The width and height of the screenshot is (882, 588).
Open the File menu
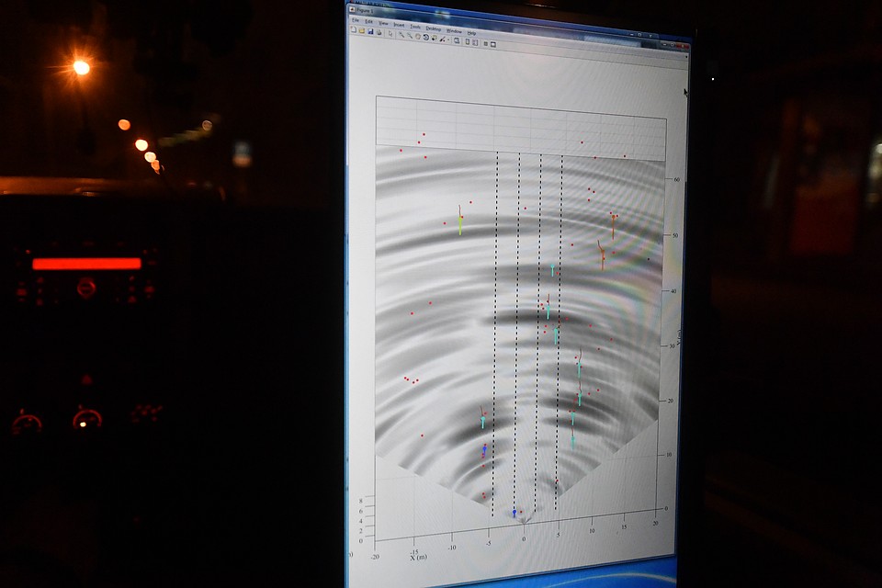pos(356,20)
